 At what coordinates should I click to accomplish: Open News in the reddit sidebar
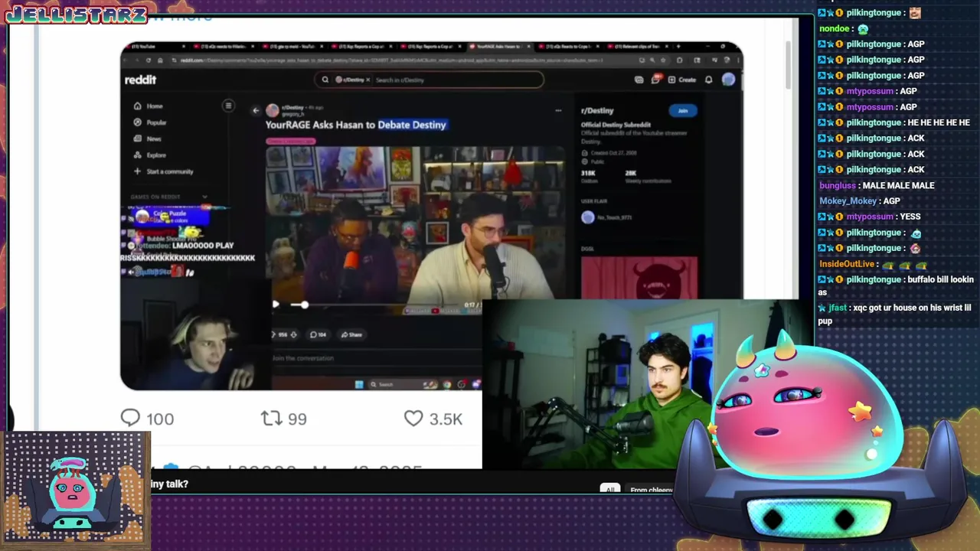click(x=148, y=139)
